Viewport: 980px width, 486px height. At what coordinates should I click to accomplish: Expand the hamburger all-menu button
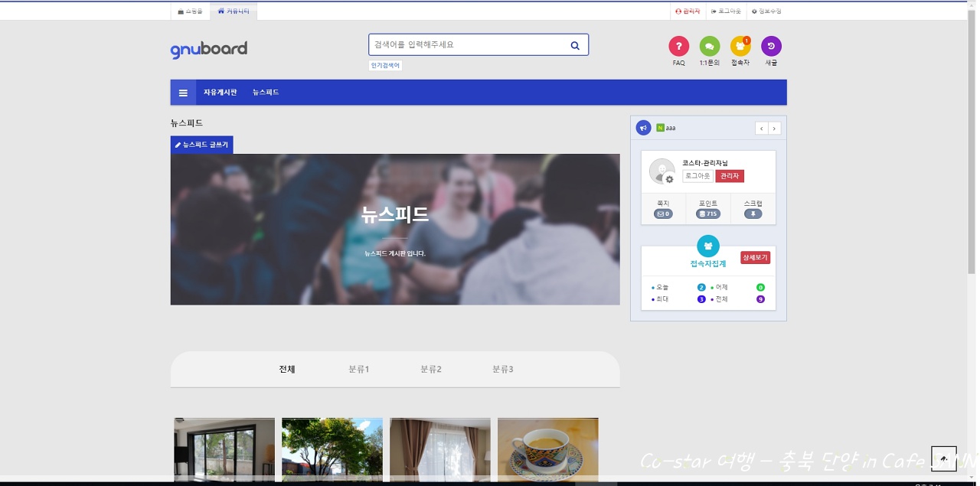[183, 93]
